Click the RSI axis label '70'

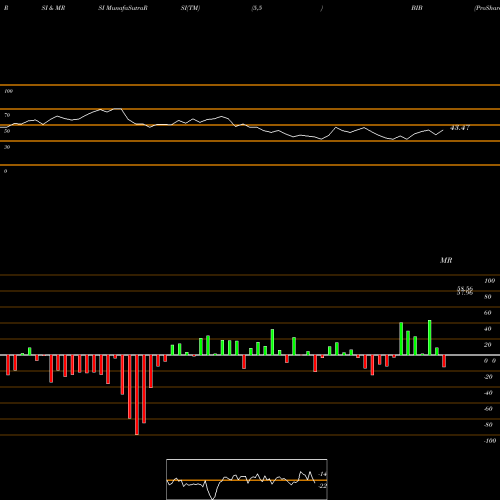tap(7, 115)
